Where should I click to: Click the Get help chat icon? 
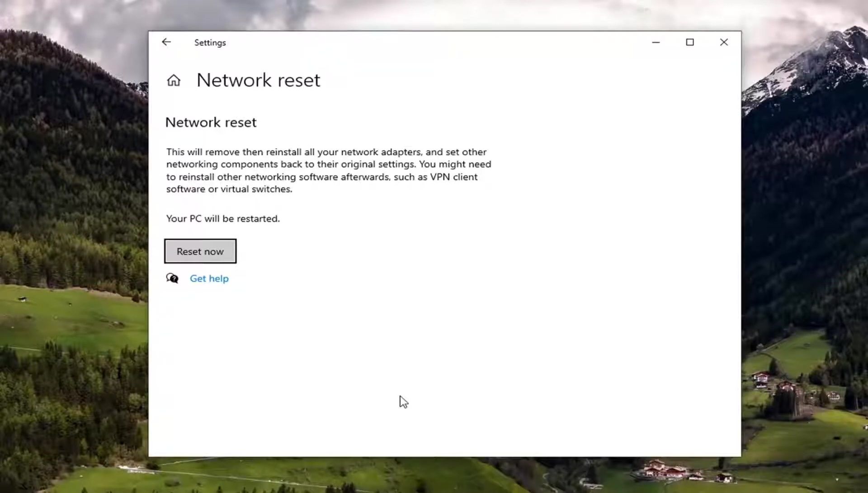(x=172, y=278)
